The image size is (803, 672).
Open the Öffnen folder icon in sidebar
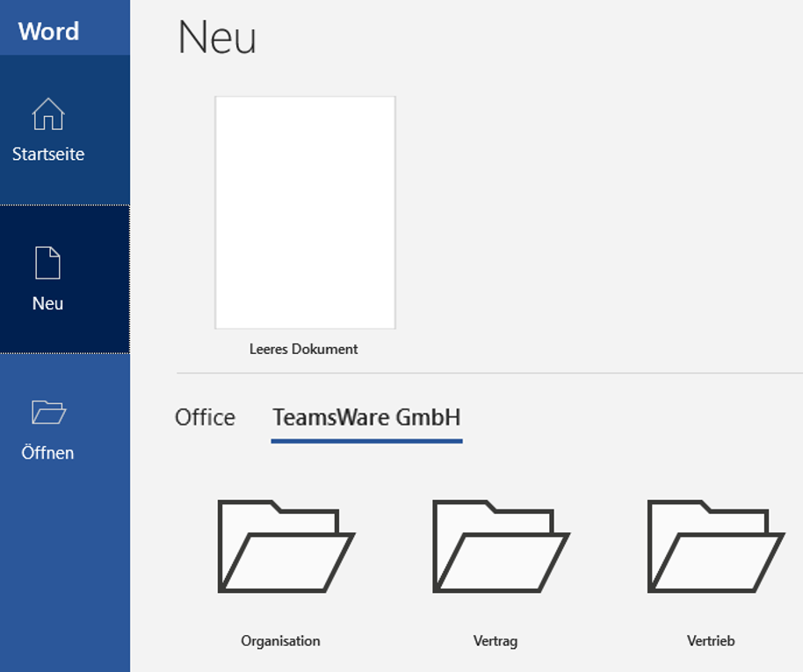click(48, 412)
